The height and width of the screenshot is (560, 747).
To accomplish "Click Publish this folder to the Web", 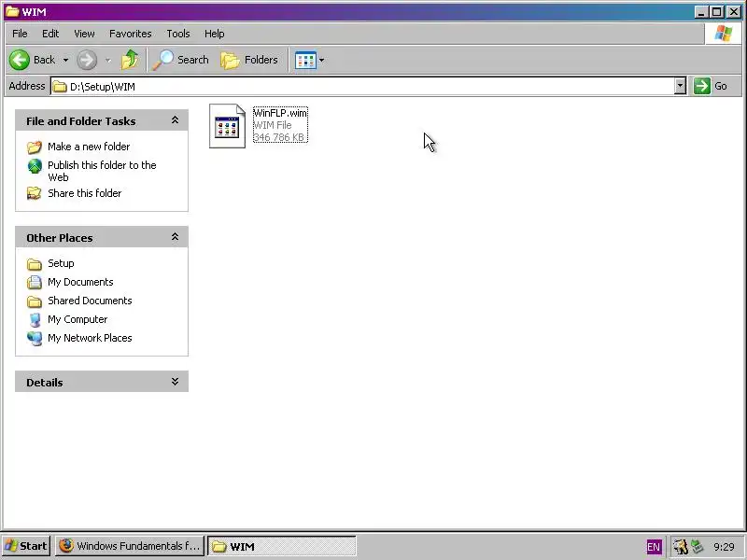I will [102, 171].
